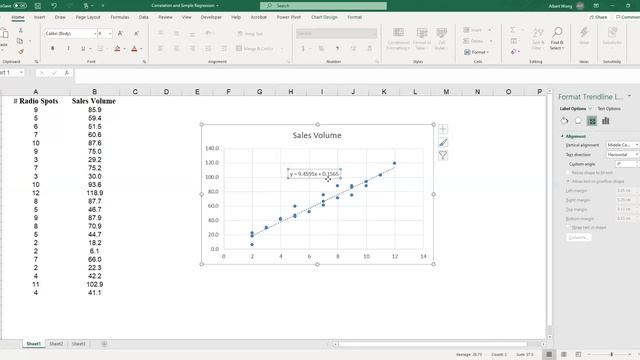Select the Effects pentagon pane icon
Screen dimensions: 640x360
point(578,121)
